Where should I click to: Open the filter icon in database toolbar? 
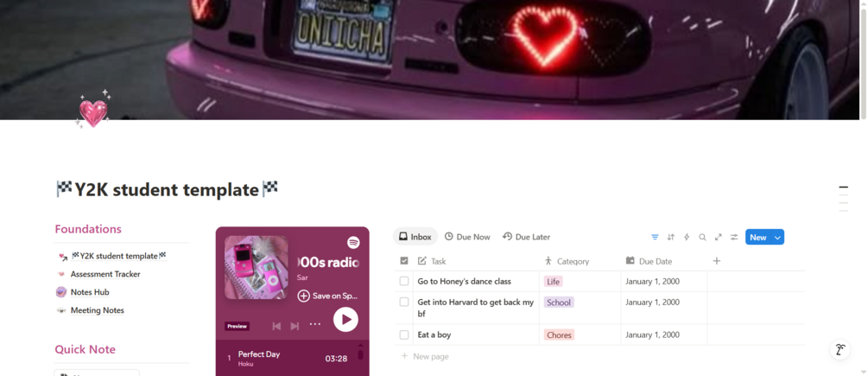coord(655,237)
